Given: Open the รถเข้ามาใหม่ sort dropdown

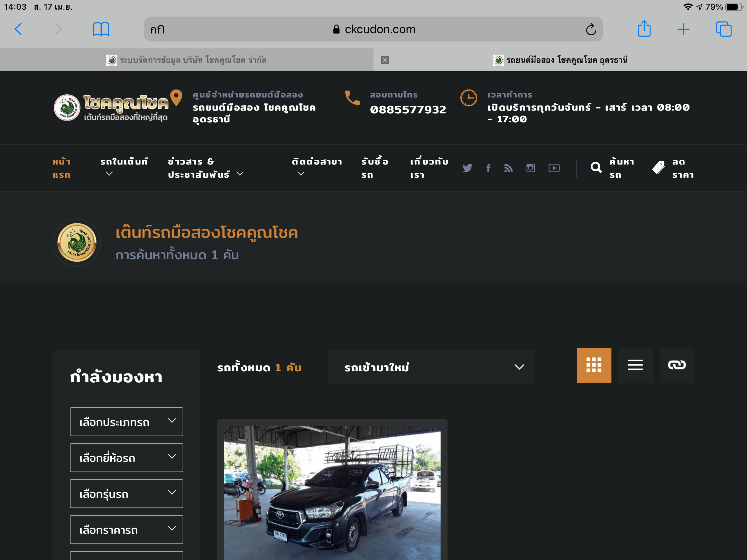Looking at the screenshot, I should [431, 367].
